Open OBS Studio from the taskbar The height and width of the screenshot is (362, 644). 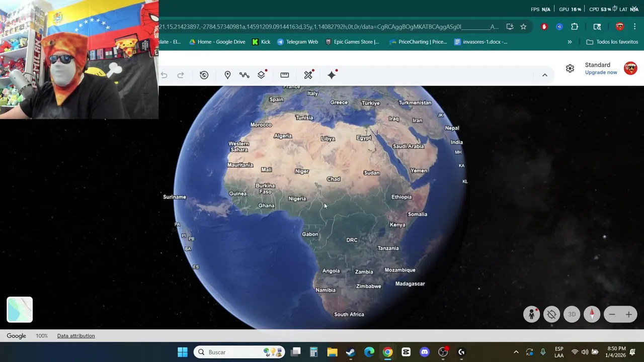point(443,352)
